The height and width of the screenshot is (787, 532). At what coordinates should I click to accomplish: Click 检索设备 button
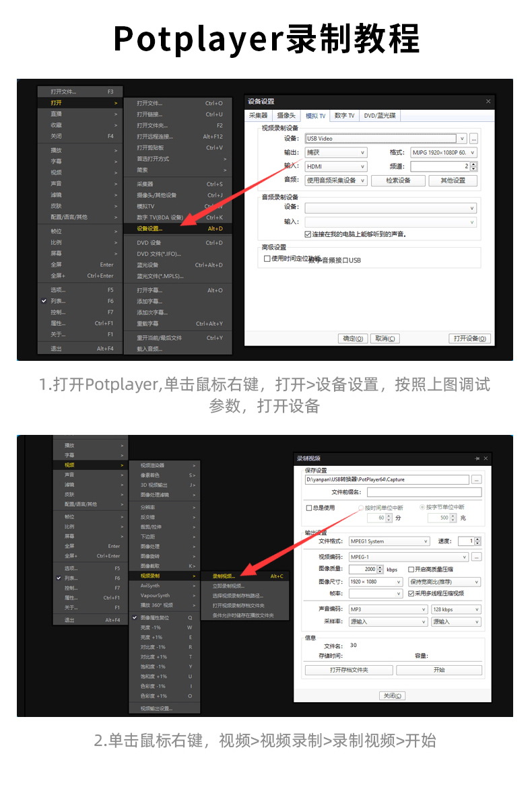(398, 180)
